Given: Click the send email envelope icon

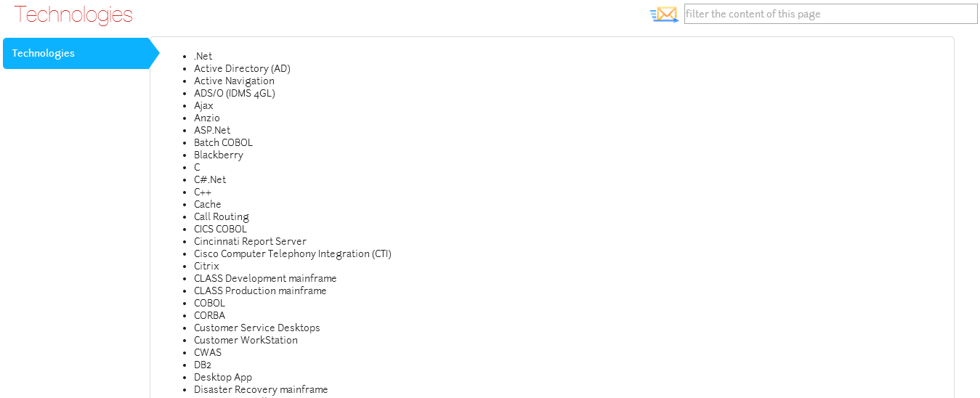Looking at the screenshot, I should (665, 15).
